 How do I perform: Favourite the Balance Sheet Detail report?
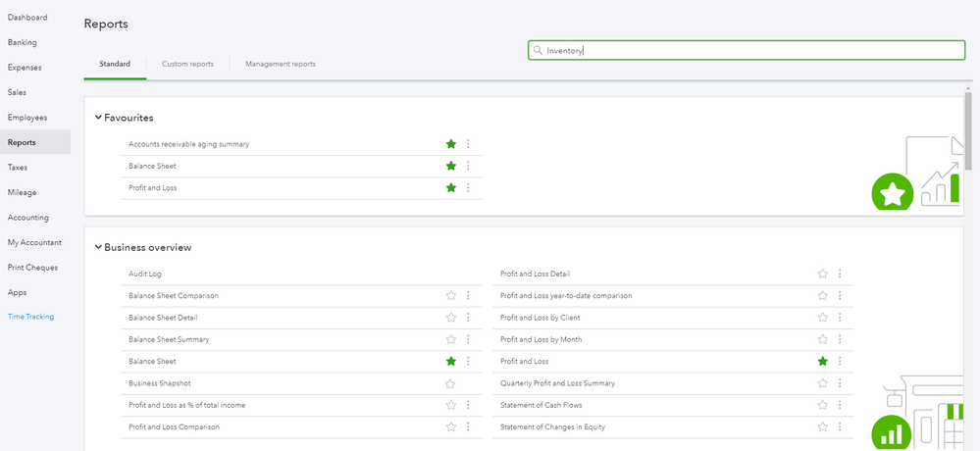point(451,318)
